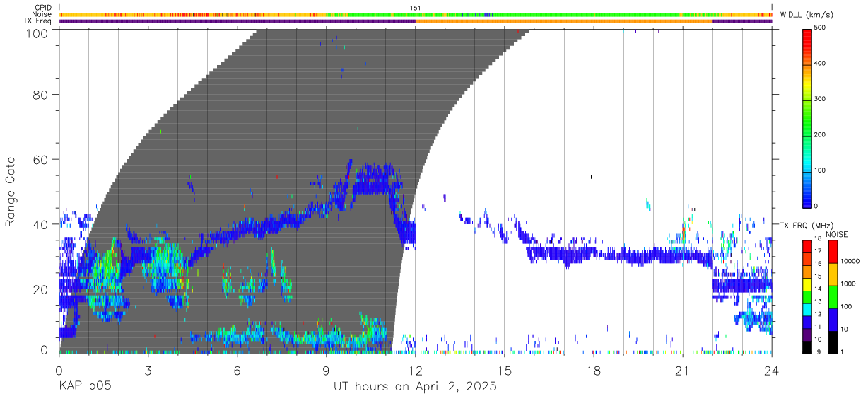Select the '3' UT hour tick label
This screenshot has width=868, height=401.
(148, 370)
